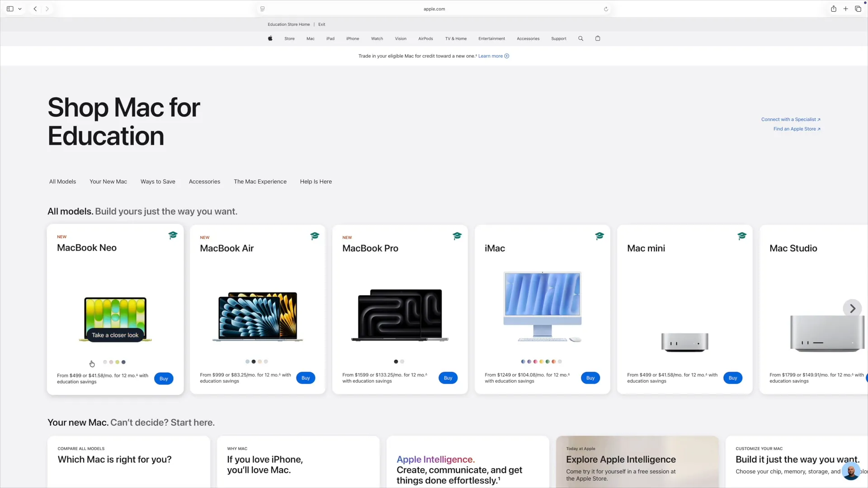868x488 pixels.
Task: Open Explore Apple Intelligence session card
Action: [x=637, y=462]
